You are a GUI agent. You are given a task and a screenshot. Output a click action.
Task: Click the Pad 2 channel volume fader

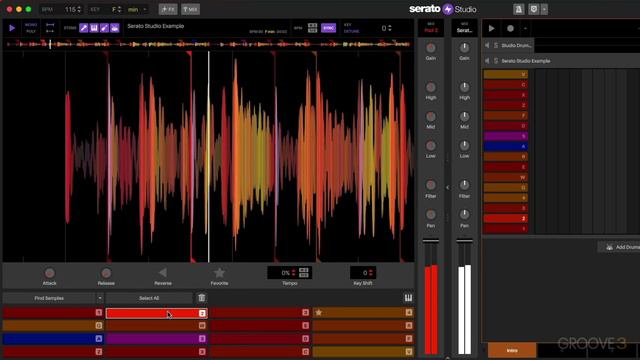point(431,241)
